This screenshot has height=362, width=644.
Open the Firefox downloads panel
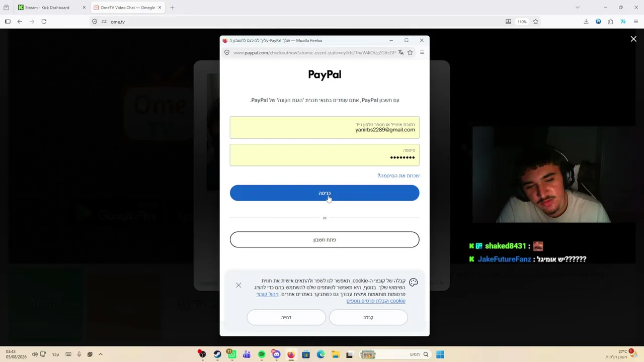coord(586,22)
